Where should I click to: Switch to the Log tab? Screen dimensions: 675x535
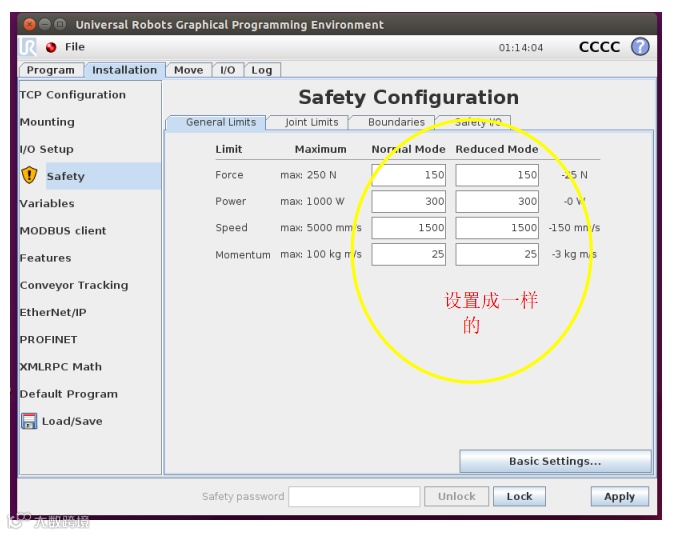point(262,70)
